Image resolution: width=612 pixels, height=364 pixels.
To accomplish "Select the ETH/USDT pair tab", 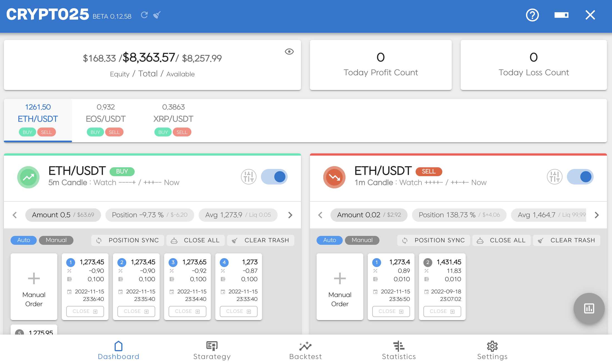I will (x=38, y=120).
